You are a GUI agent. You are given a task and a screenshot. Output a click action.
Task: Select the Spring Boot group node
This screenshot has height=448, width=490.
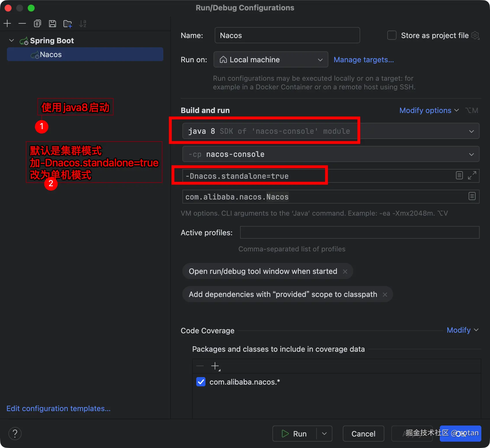52,41
